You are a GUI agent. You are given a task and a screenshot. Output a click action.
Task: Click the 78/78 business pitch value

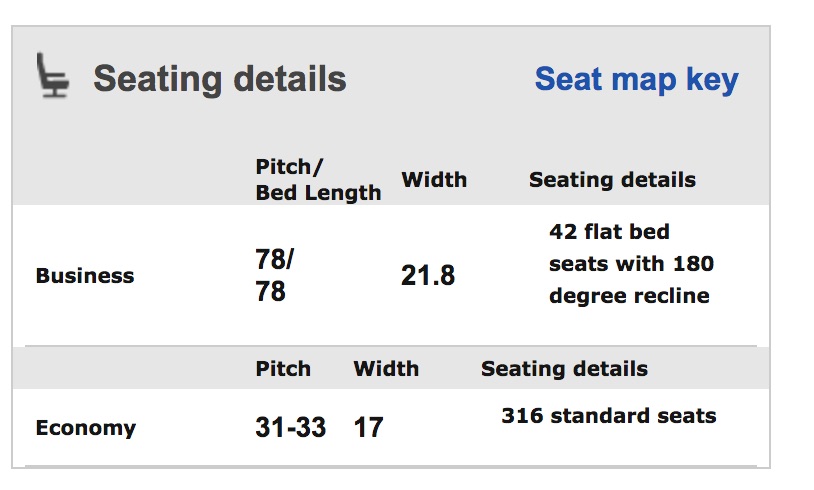275,275
